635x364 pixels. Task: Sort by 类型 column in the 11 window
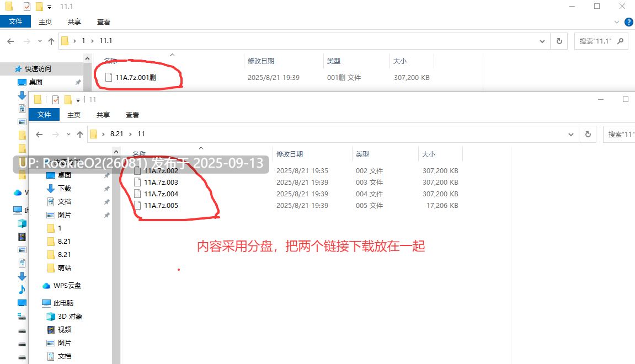tap(362, 154)
